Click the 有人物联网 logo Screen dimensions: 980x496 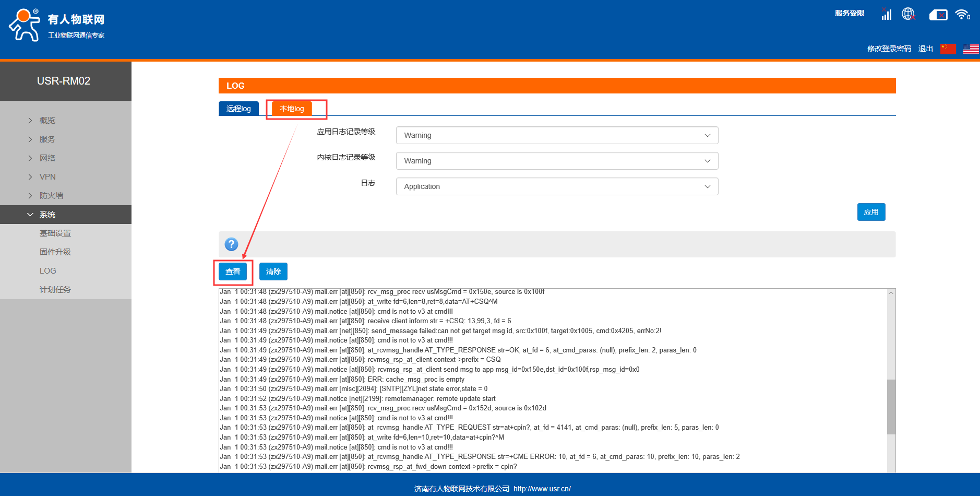pyautogui.click(x=57, y=25)
